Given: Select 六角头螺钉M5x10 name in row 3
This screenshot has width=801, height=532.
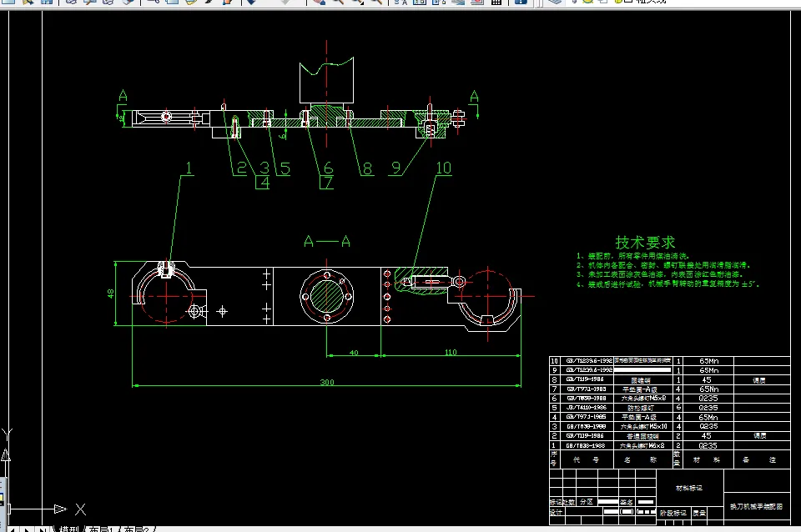Looking at the screenshot, I should [643, 426].
